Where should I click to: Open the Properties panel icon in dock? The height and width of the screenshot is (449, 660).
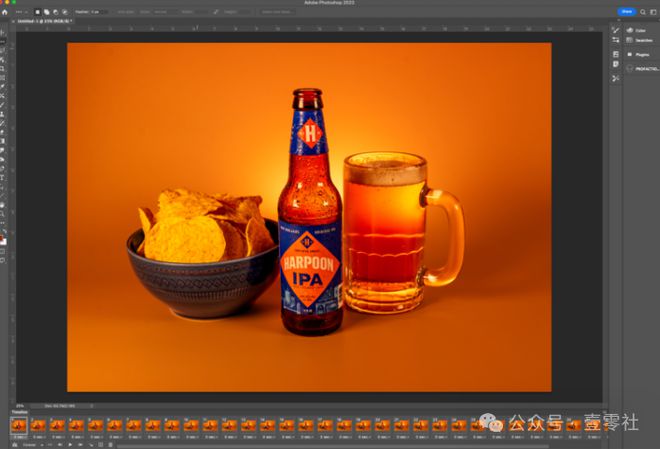pyautogui.click(x=615, y=54)
